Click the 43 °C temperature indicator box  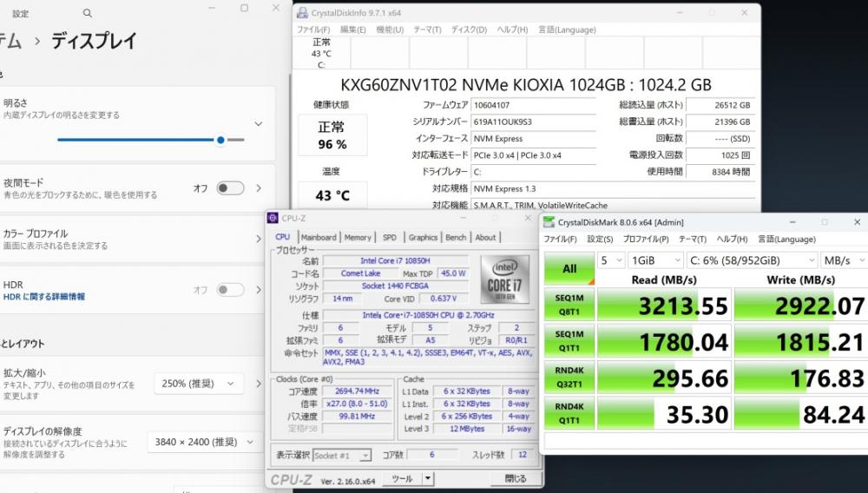tap(332, 195)
